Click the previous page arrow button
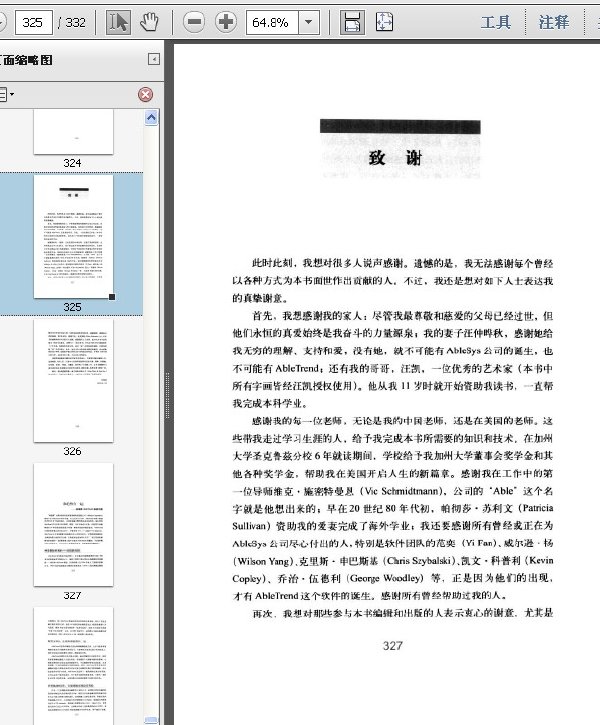This screenshot has width=600, height=725. tap(2, 22)
